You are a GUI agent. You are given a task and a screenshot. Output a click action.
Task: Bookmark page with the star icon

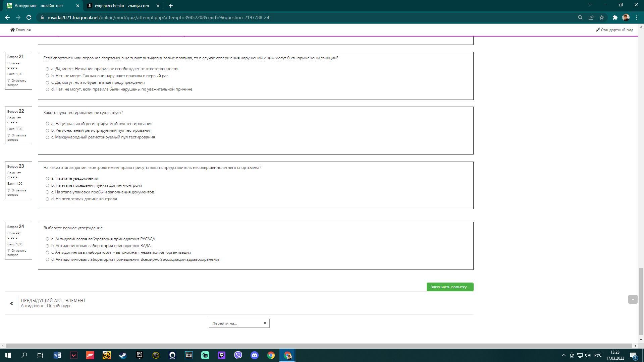[602, 17]
